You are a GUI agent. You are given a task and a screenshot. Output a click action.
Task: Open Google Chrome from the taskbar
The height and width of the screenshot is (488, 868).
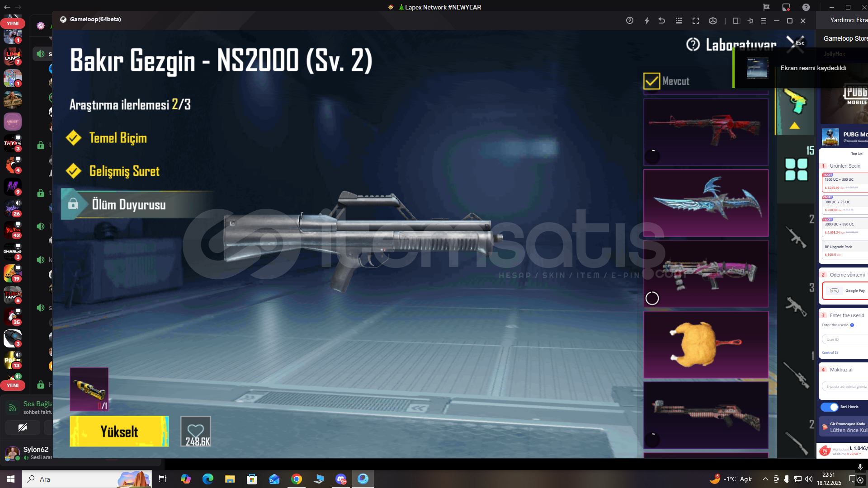pos(297,479)
